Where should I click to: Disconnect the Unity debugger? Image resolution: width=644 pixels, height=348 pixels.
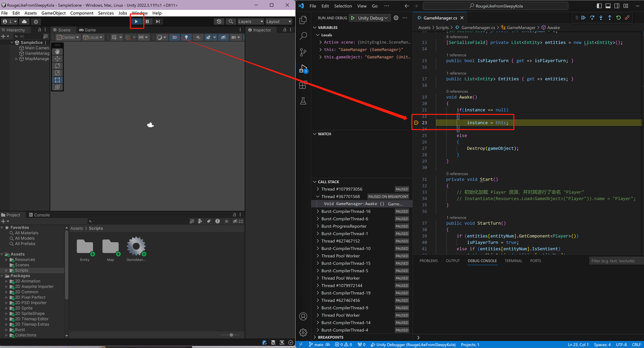point(627,17)
